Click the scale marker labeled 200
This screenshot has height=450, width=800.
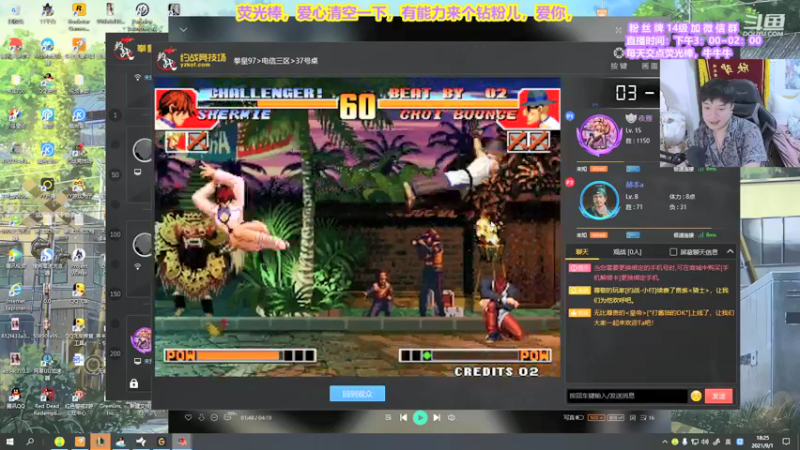pyautogui.click(x=115, y=354)
